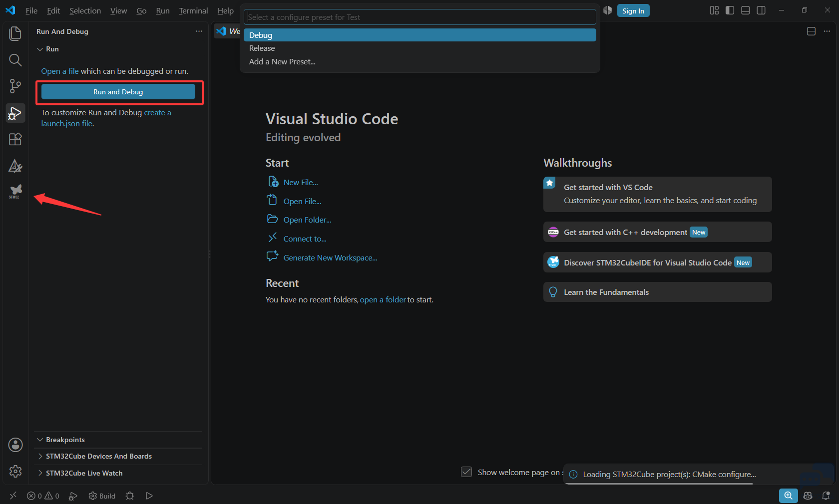Screen dimensions: 839x504
Task: Open the Explorer view in activity bar
Action: click(x=15, y=33)
